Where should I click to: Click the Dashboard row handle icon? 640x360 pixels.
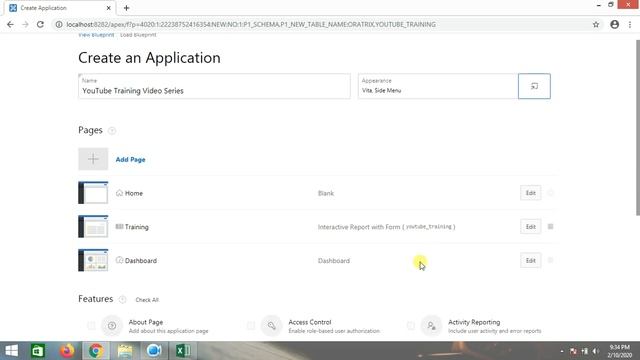(x=550, y=260)
